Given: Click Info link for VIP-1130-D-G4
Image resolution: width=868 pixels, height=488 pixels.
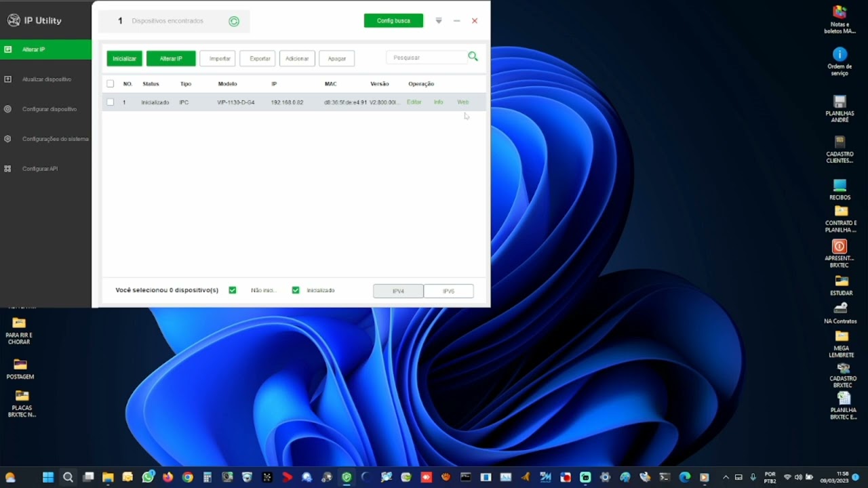Looking at the screenshot, I should pyautogui.click(x=438, y=102).
